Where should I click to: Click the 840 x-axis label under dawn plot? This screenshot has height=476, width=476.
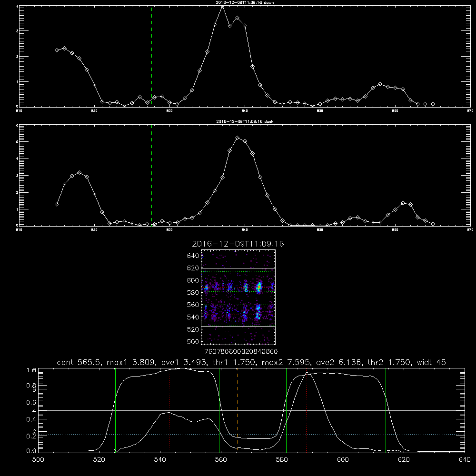tap(245, 111)
